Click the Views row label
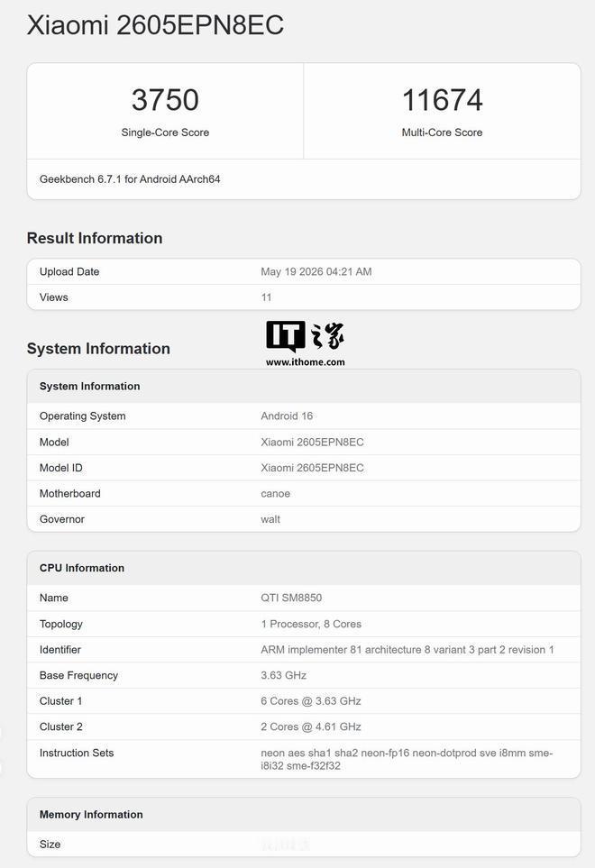 [54, 297]
